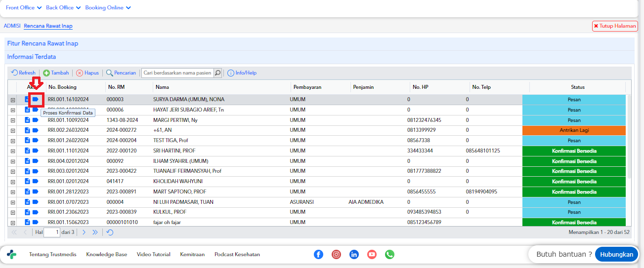Screen dimensions: 644x268
Task: Expand row RRI.001.28122023 details
Action: click(x=13, y=191)
